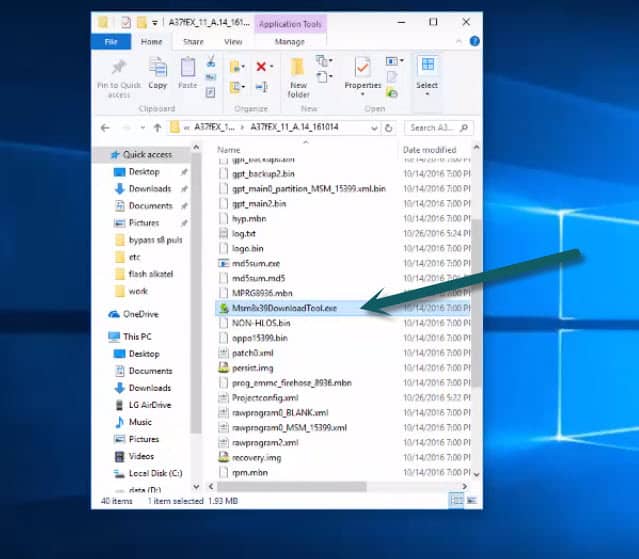Click the New folder icon
The height and width of the screenshot is (559, 639).
[297, 67]
